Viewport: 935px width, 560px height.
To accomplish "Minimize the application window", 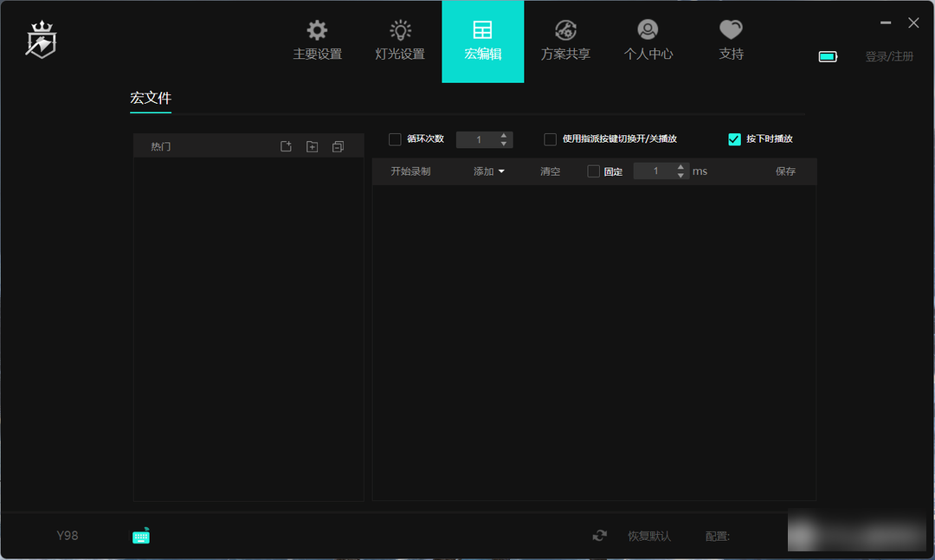I will point(886,23).
